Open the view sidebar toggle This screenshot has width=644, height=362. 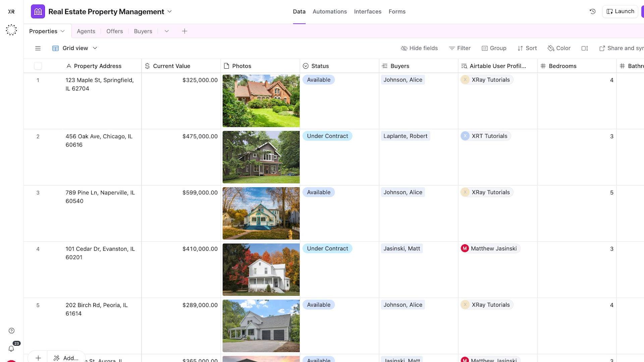point(38,48)
